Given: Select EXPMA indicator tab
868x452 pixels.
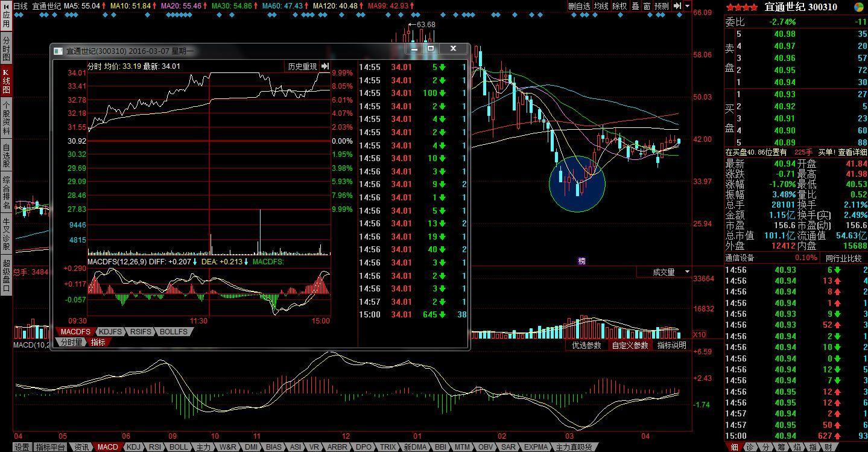Looking at the screenshot, I should [536, 447].
